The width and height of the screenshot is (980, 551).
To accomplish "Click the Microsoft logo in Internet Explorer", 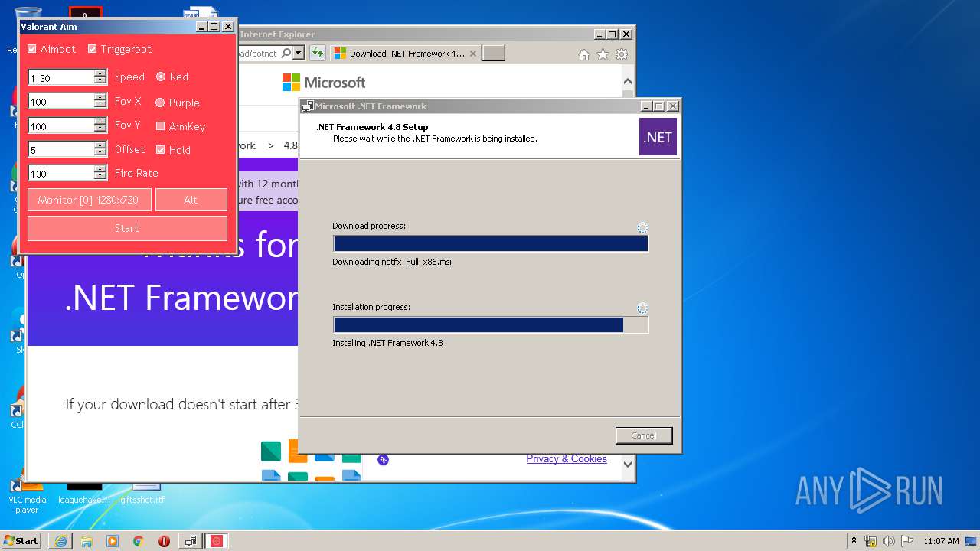I will pos(324,82).
